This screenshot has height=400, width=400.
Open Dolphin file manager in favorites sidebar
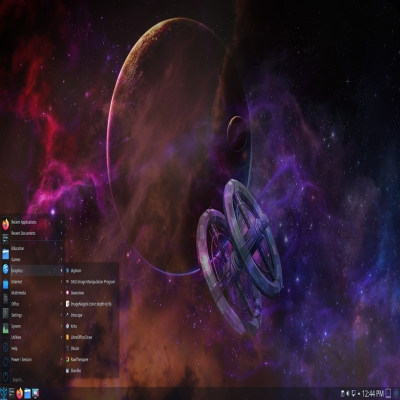(5, 254)
